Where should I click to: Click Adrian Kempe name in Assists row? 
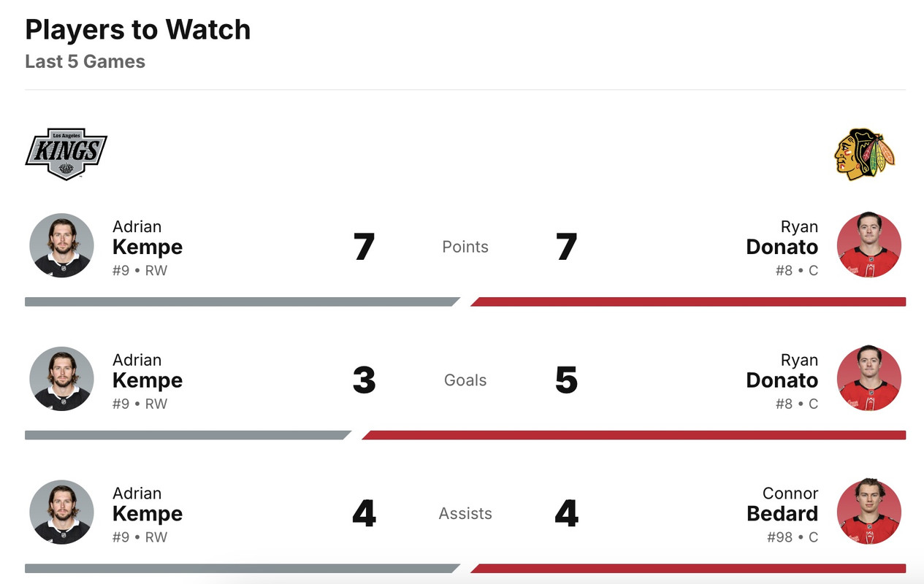[147, 504]
